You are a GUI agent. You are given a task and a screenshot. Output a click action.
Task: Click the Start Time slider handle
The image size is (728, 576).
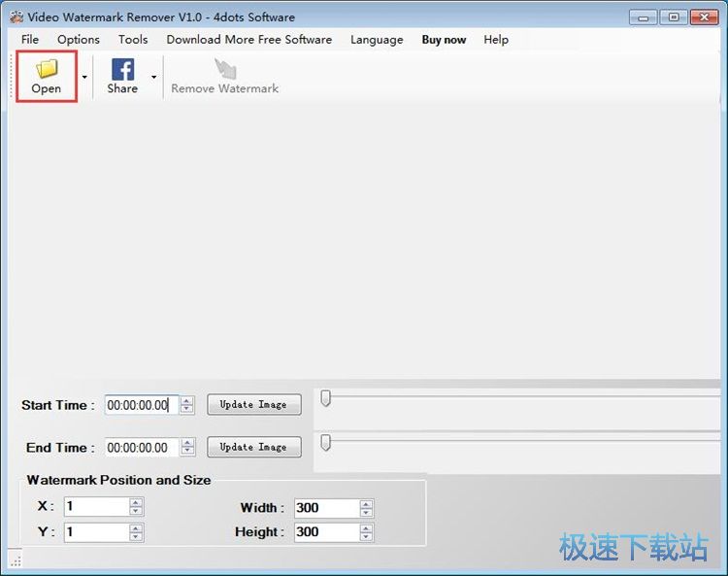pos(326,398)
